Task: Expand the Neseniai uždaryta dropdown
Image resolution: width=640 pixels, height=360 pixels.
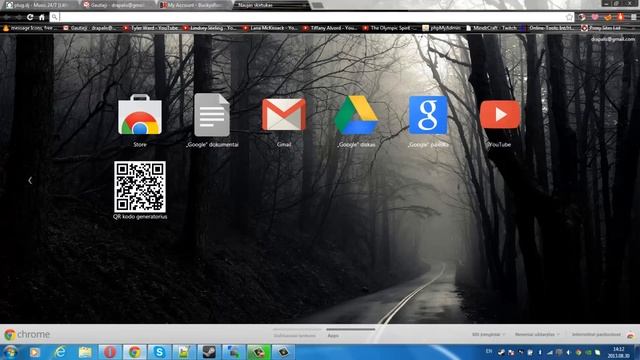Action: (537, 334)
